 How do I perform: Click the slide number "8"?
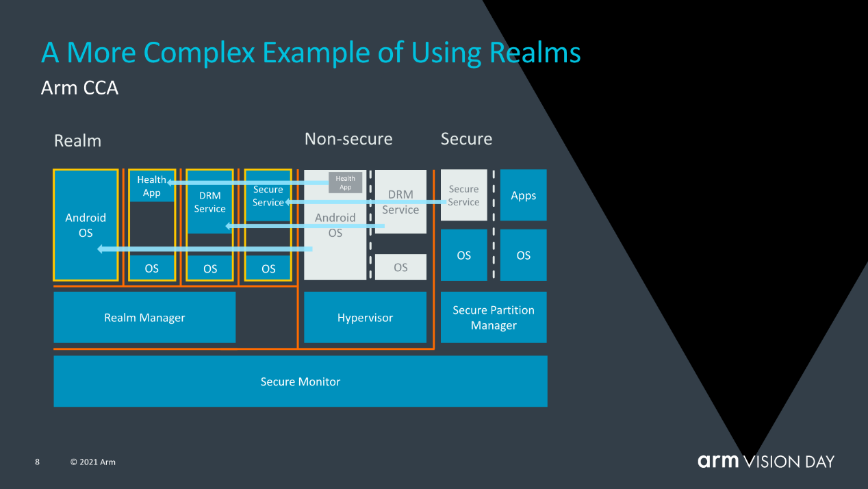point(37,462)
